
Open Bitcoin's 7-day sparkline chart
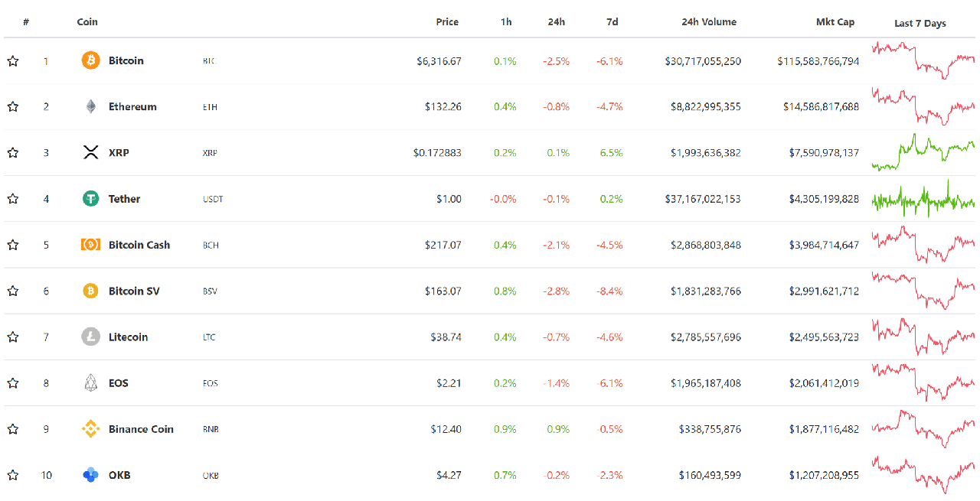[923, 60]
